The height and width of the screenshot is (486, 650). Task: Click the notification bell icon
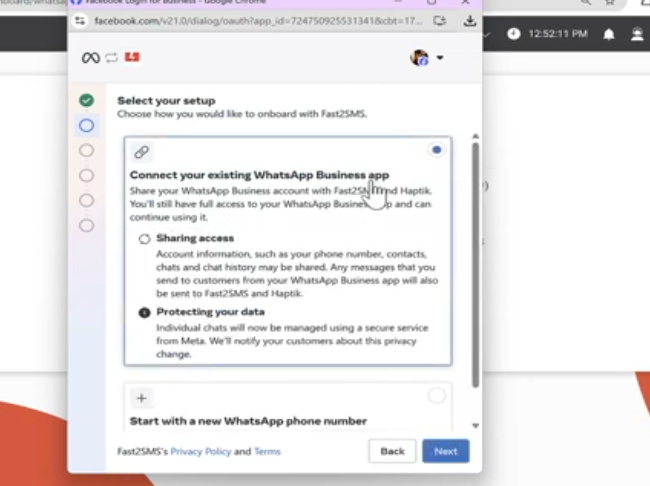609,34
